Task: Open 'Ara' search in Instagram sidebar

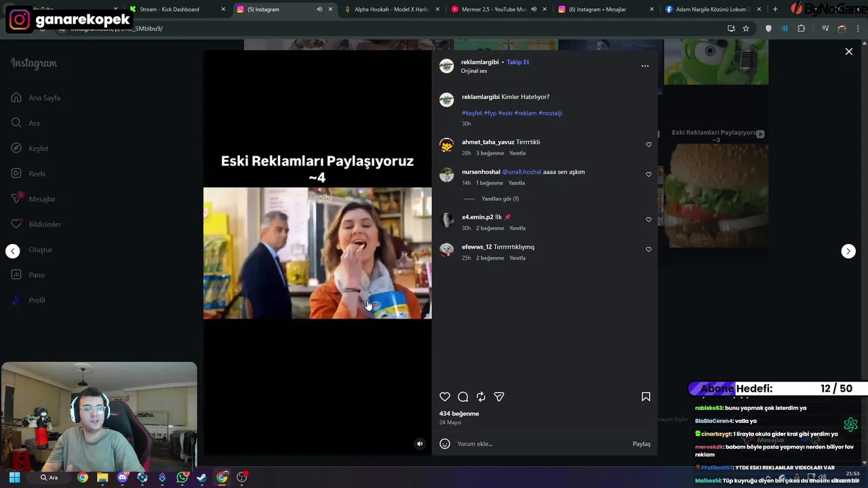Action: click(x=26, y=123)
